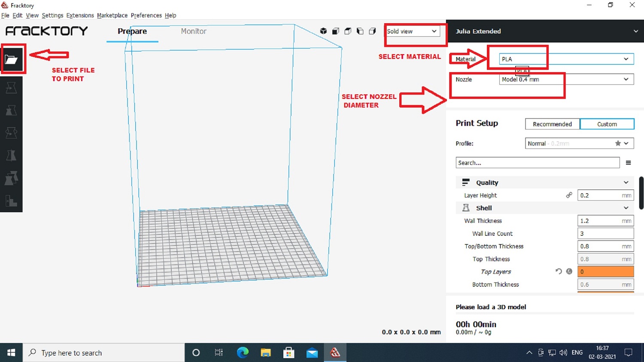
Task: Switch to the Prepare tab
Action: click(x=132, y=31)
